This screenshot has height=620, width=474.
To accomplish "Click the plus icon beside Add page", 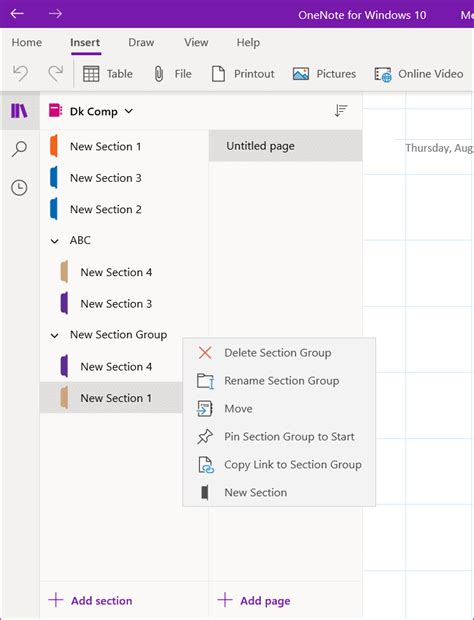I will (225, 600).
